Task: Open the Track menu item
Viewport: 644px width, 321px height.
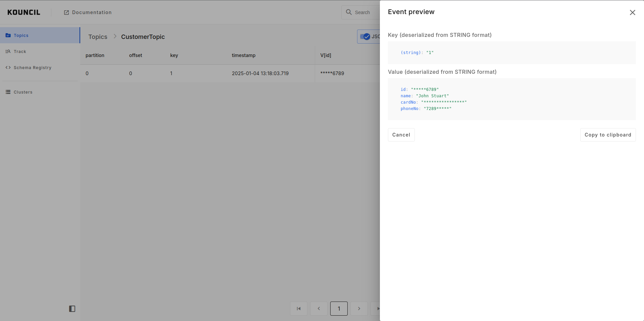Action: (20, 52)
